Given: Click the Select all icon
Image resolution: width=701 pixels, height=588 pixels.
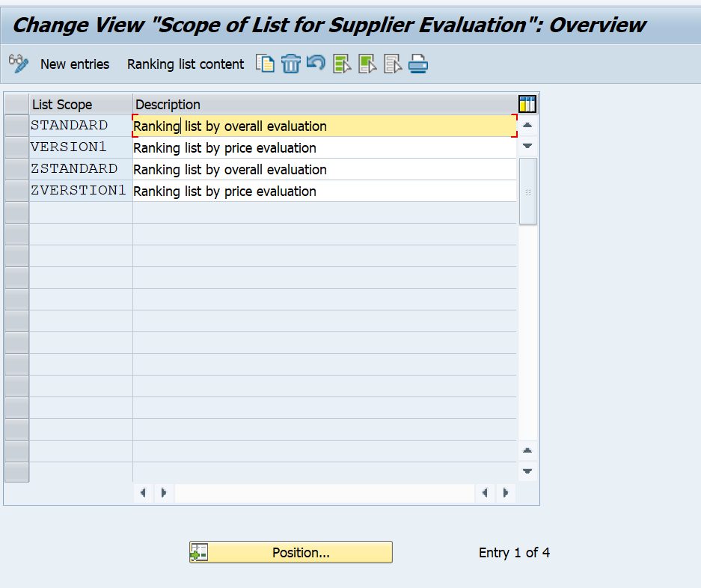Looking at the screenshot, I should [342, 64].
